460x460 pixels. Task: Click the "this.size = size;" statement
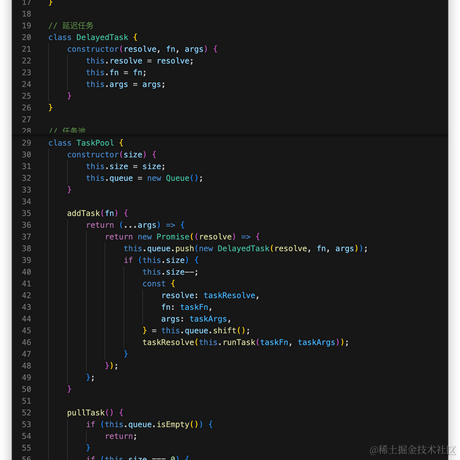point(126,166)
